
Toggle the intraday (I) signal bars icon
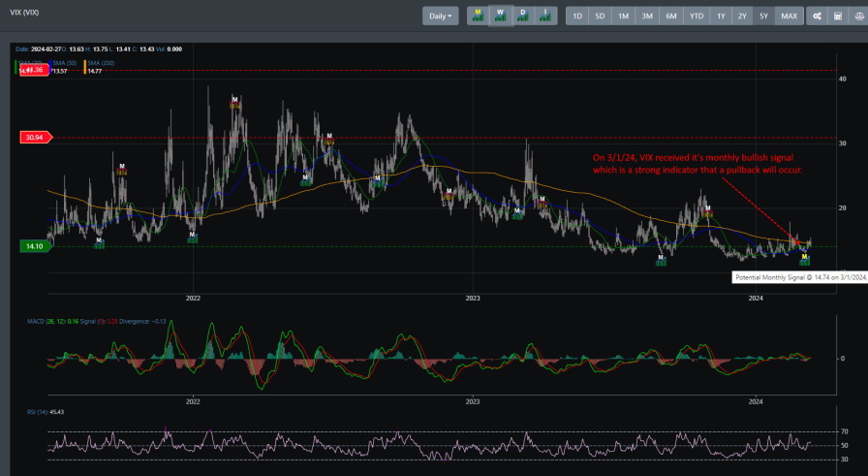pyautogui.click(x=545, y=16)
